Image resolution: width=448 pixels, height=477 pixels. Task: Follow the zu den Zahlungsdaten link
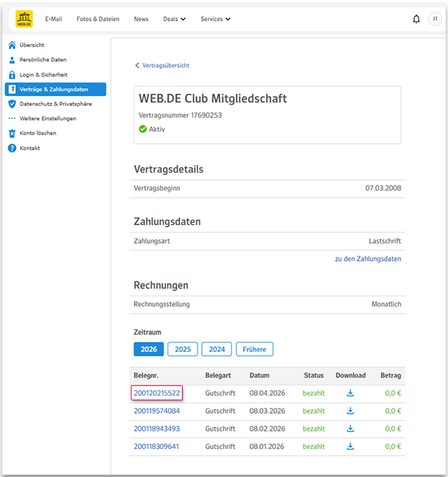(x=368, y=259)
